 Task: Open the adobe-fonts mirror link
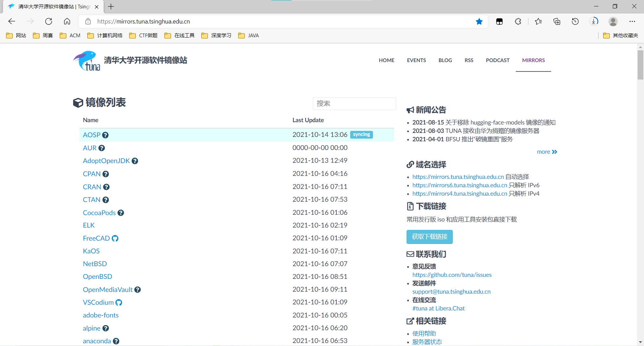point(101,315)
